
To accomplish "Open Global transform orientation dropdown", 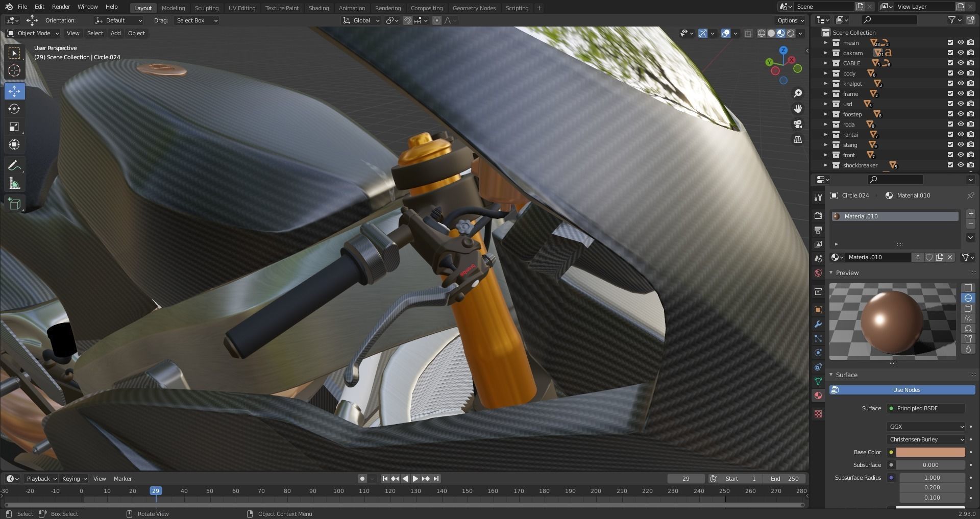I will tap(361, 20).
